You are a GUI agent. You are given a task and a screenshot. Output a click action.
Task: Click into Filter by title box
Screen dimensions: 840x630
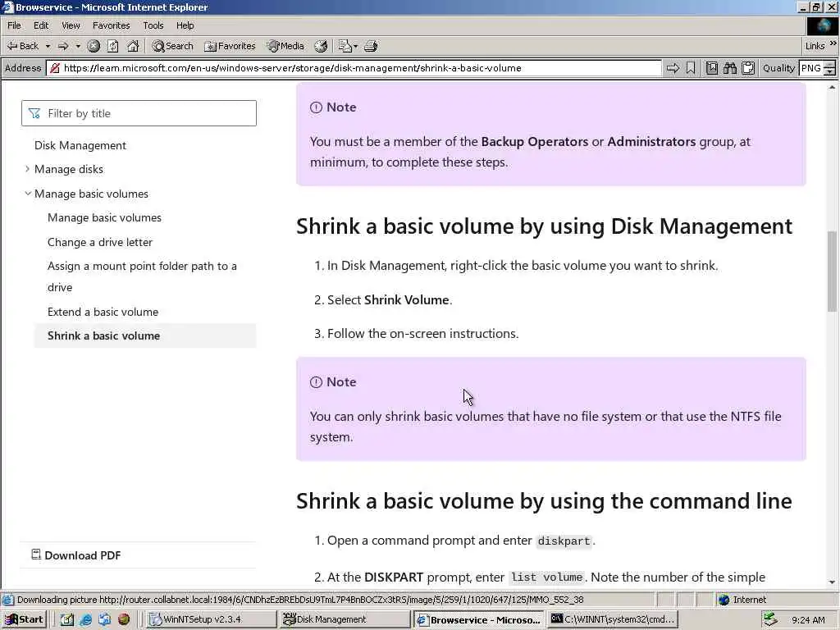(139, 113)
